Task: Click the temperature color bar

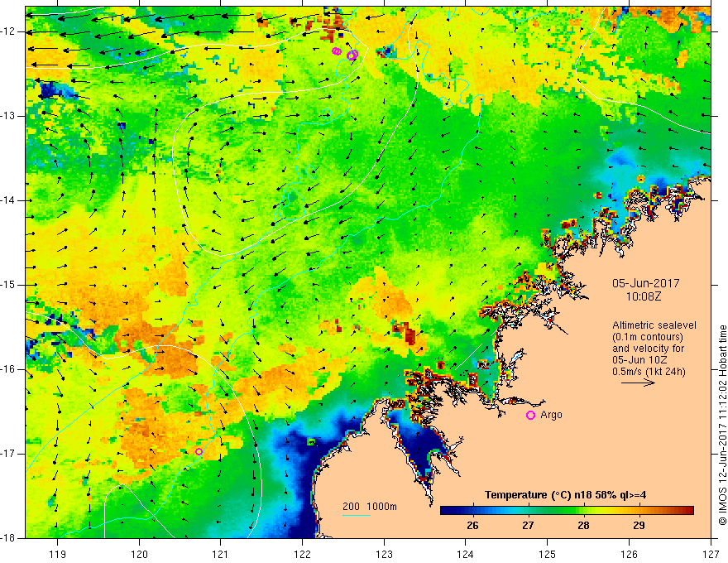Action: 567,511
